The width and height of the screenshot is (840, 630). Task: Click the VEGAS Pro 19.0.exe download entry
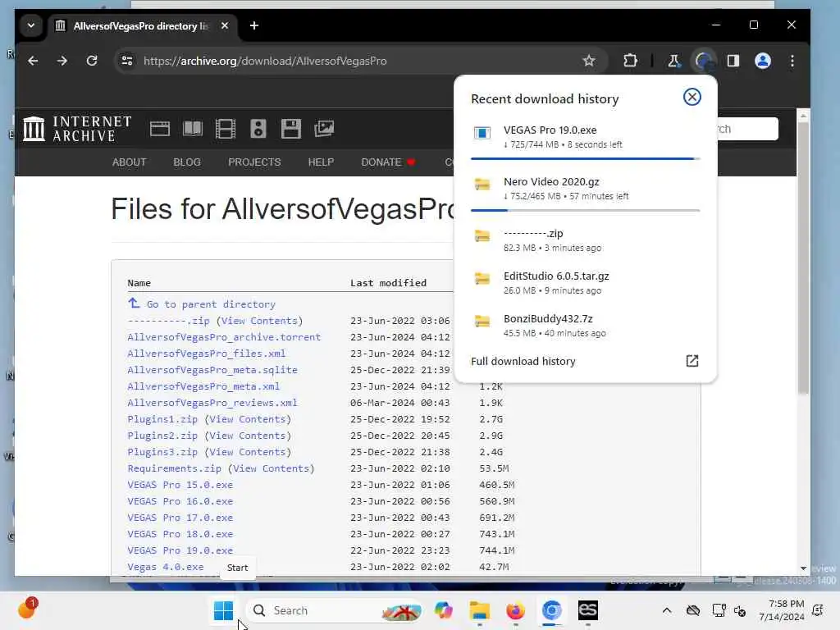(585, 137)
